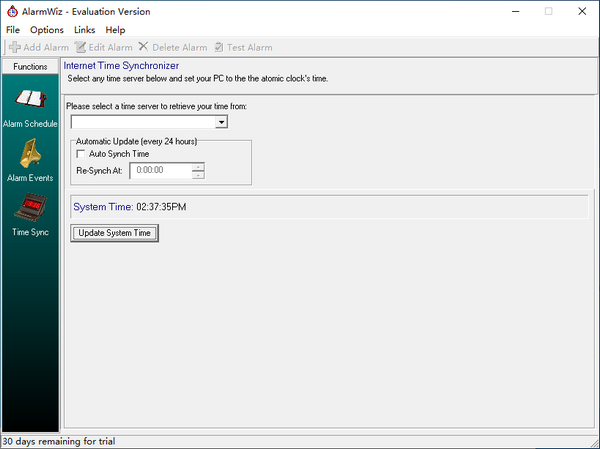
Task: Click the Add Alarm toolbar button
Action: 39,47
